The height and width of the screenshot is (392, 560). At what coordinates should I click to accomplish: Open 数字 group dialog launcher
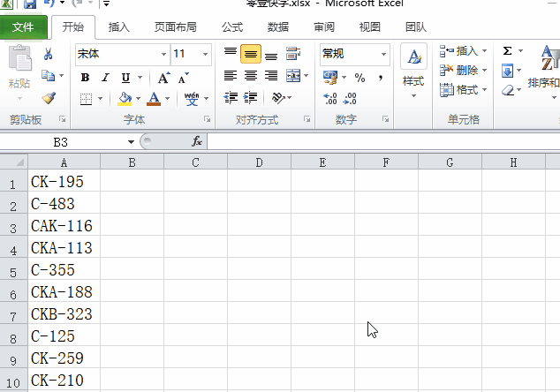click(x=385, y=119)
